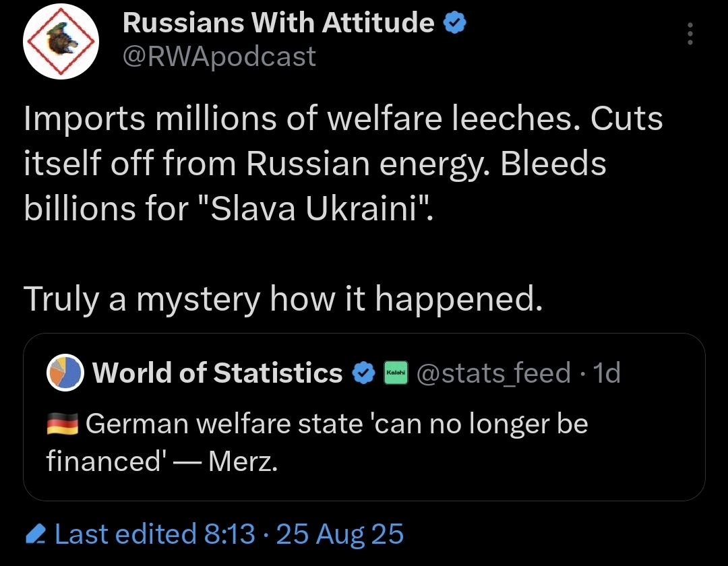728x566 pixels.
Task: Open the quoted tweet about German welfare state
Action: pyautogui.click(x=364, y=416)
